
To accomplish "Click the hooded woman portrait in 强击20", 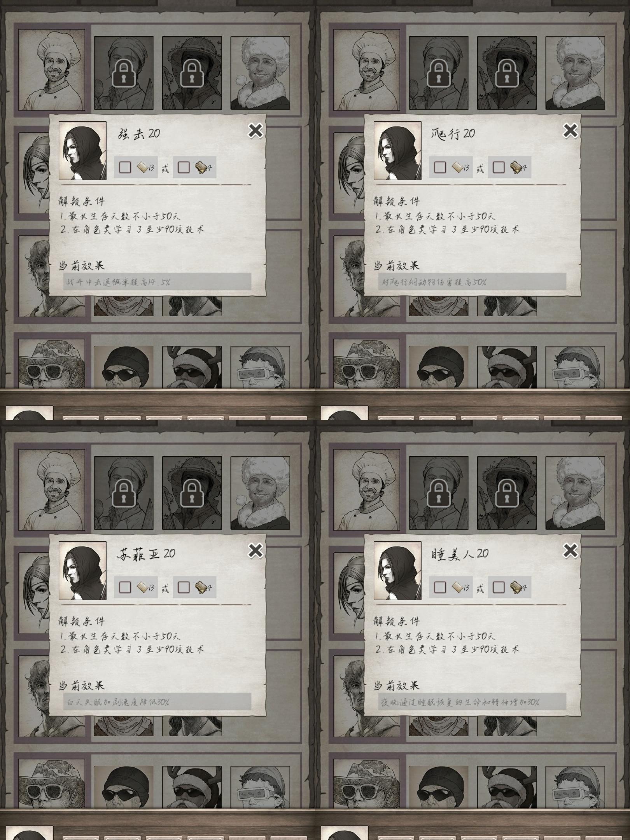I will click(82, 150).
